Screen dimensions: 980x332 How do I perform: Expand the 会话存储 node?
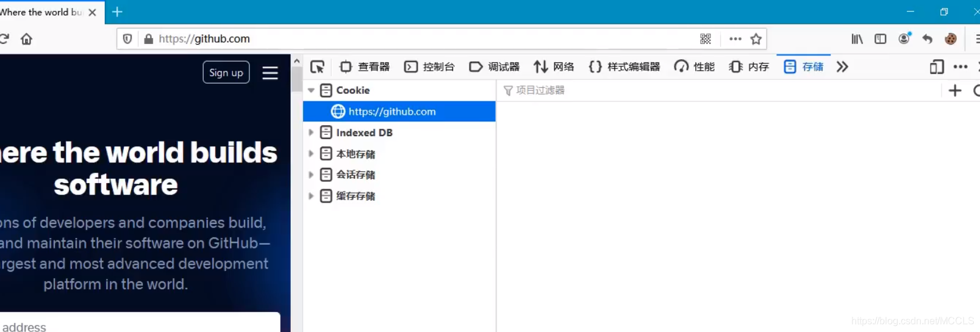311,175
